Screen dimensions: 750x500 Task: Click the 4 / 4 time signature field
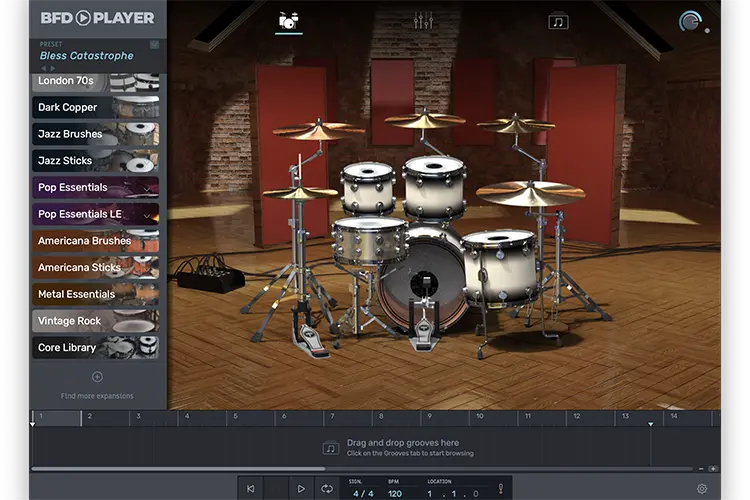(x=363, y=493)
